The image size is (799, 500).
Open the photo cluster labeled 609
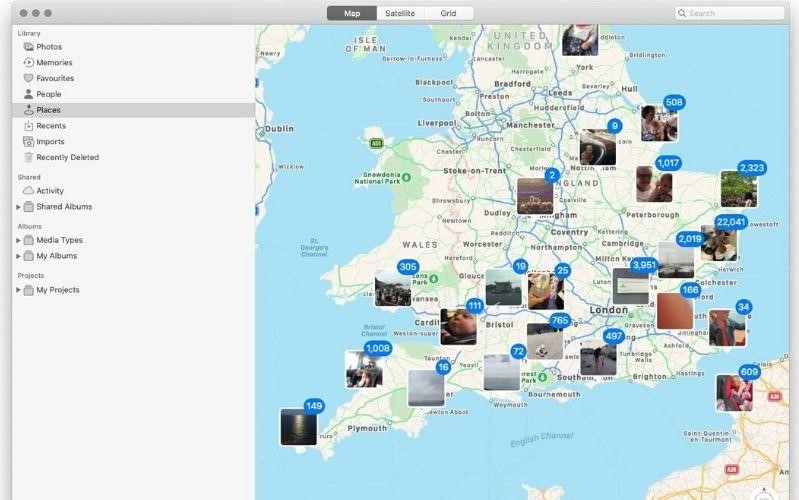click(734, 393)
